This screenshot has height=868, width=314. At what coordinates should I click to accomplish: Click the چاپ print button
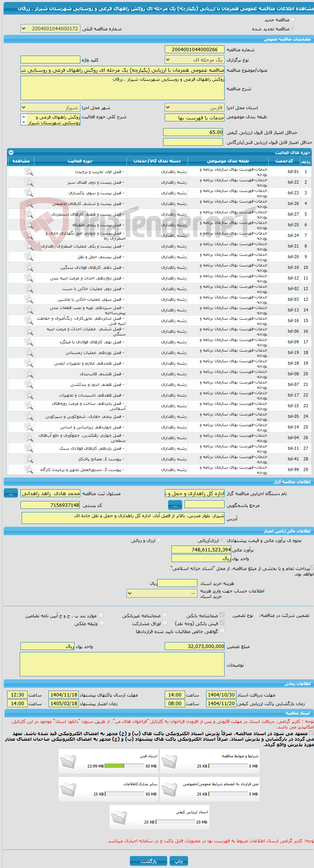[x=179, y=861]
